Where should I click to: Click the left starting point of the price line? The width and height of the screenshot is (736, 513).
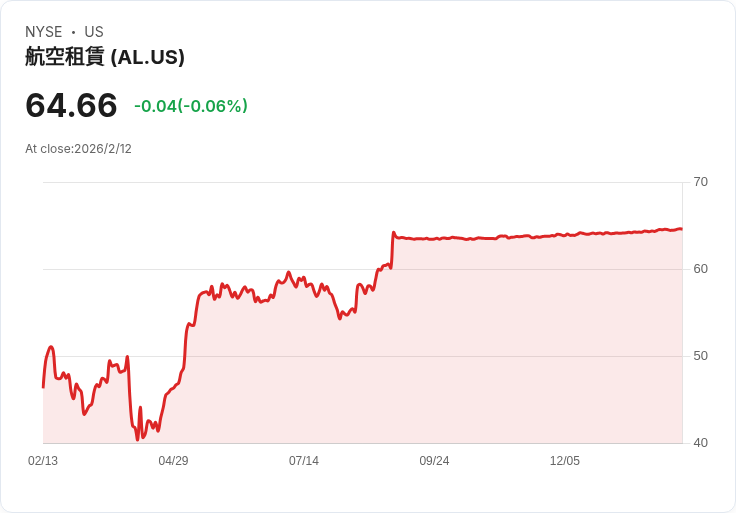point(43,386)
